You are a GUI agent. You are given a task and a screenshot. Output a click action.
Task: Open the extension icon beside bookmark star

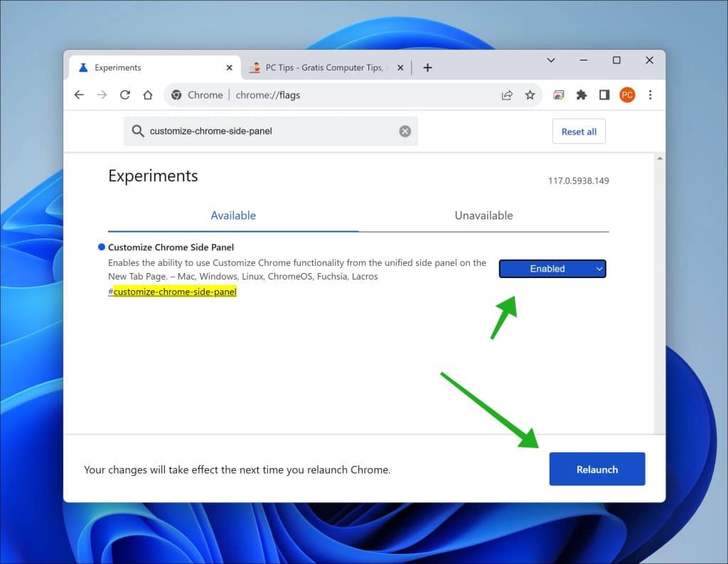click(559, 95)
